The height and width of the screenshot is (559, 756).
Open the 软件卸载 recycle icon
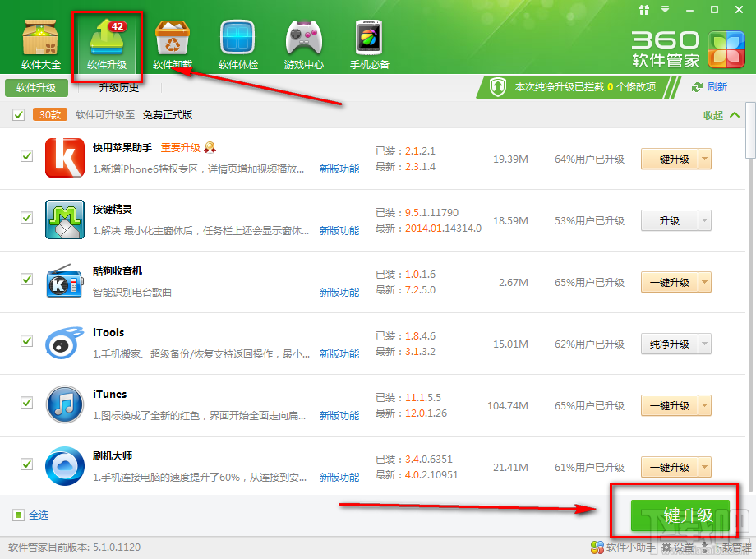tap(173, 37)
